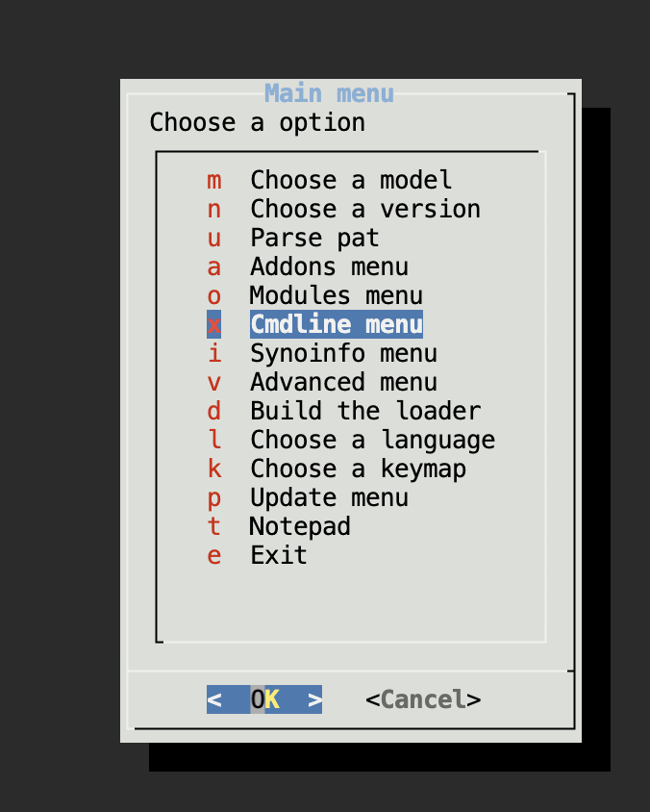Click the red 'e' hotkey for Exit
This screenshot has height=812, width=650.
tap(213, 556)
